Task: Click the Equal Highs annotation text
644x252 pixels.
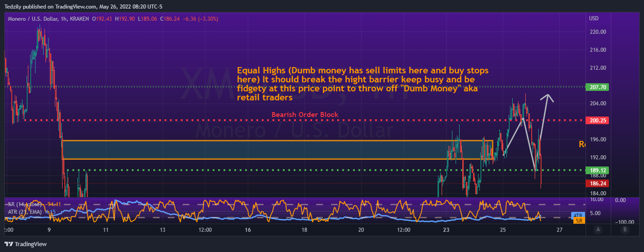Action: [362, 84]
